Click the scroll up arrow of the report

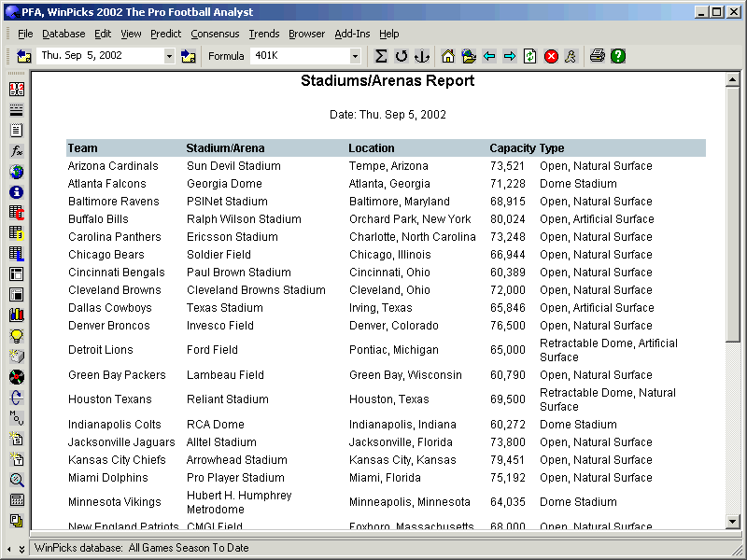733,79
